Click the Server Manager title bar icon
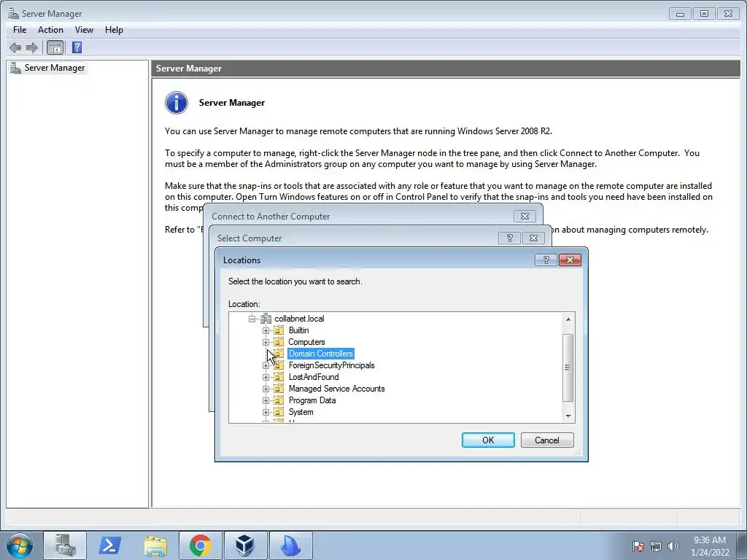Screen dimensions: 747x560 coord(13,13)
